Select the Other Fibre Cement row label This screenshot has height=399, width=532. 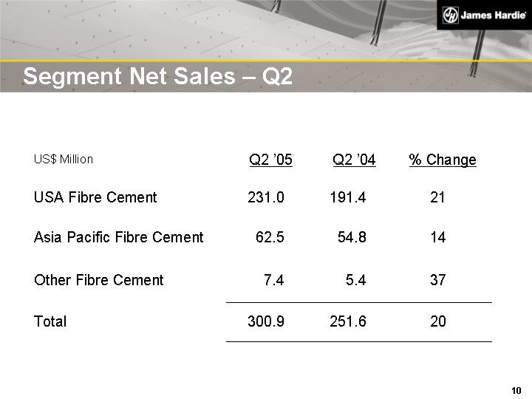click(99, 280)
